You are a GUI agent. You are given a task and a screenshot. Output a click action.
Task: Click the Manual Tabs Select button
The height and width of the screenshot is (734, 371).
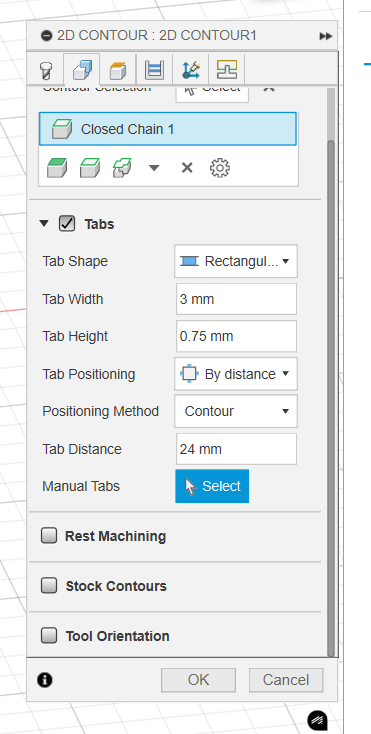(212, 486)
